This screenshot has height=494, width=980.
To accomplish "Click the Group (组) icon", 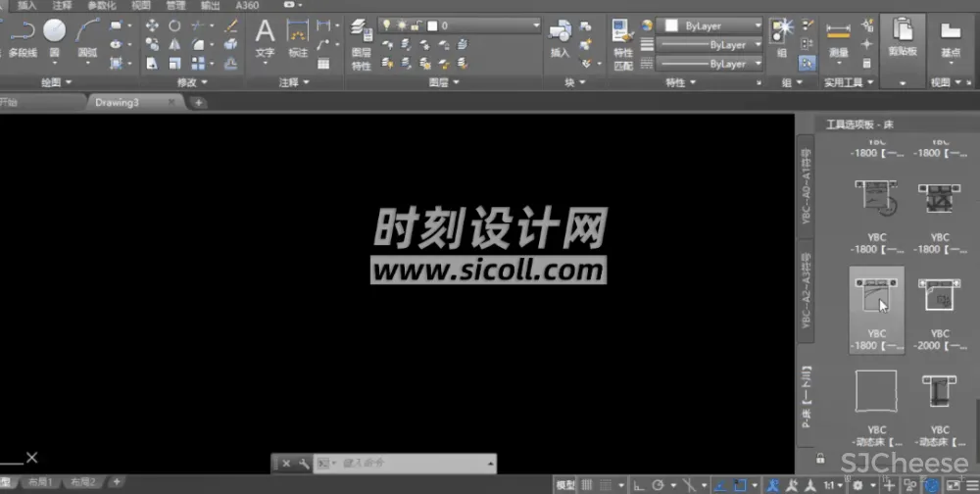I will pos(782,33).
